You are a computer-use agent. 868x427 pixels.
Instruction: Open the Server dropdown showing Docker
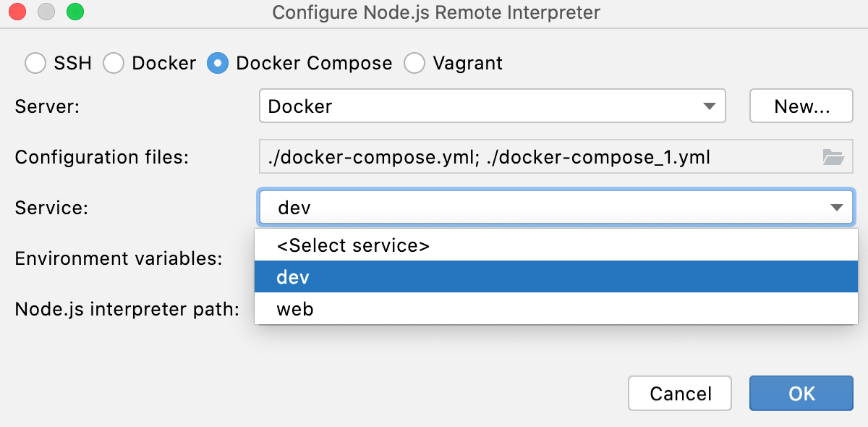pyautogui.click(x=492, y=106)
